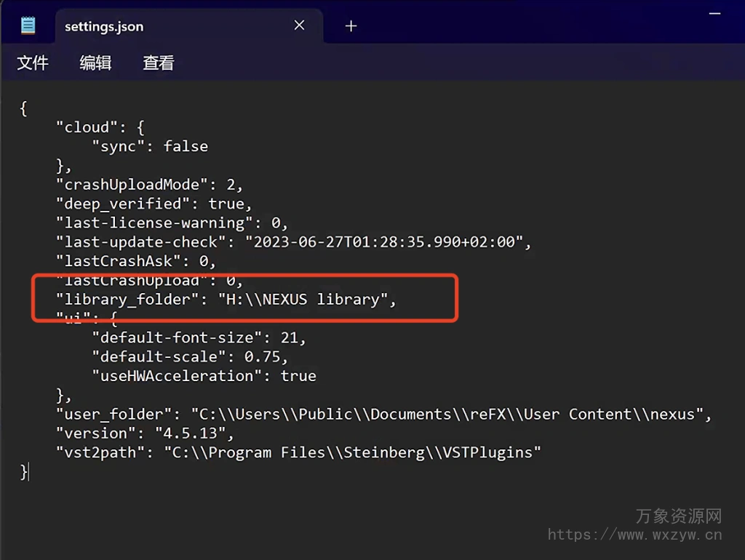Click the "vst2path" Steinberg path value
Viewport: 745px width, 560px height.
[352, 452]
